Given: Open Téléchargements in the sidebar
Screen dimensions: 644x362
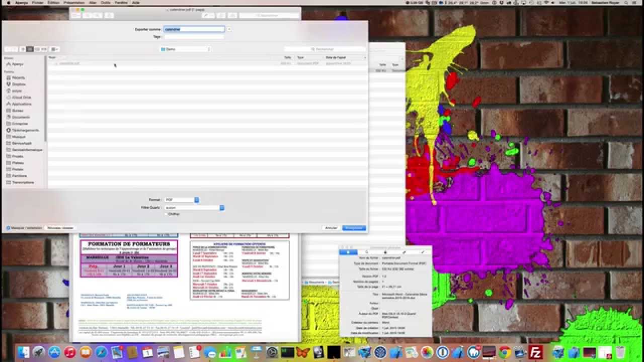Looking at the screenshot, I should (24, 130).
